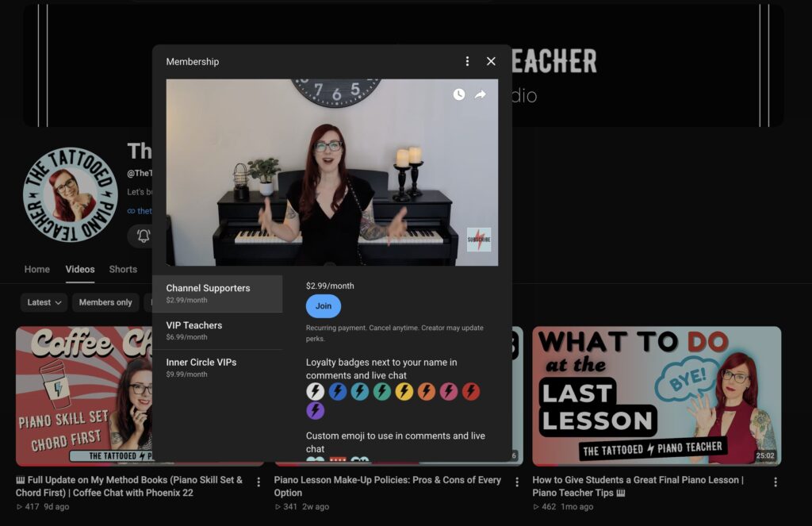Open the Coffee Chat video thumbnail

pos(84,396)
